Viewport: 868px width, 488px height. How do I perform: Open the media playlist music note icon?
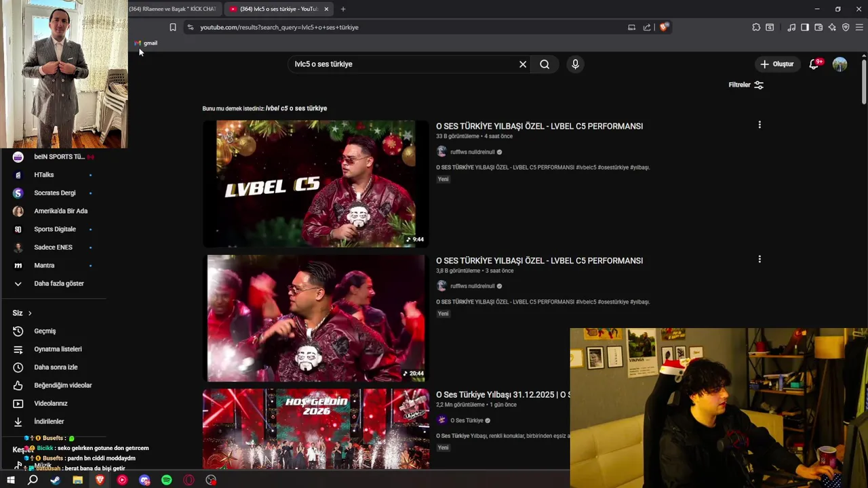791,27
